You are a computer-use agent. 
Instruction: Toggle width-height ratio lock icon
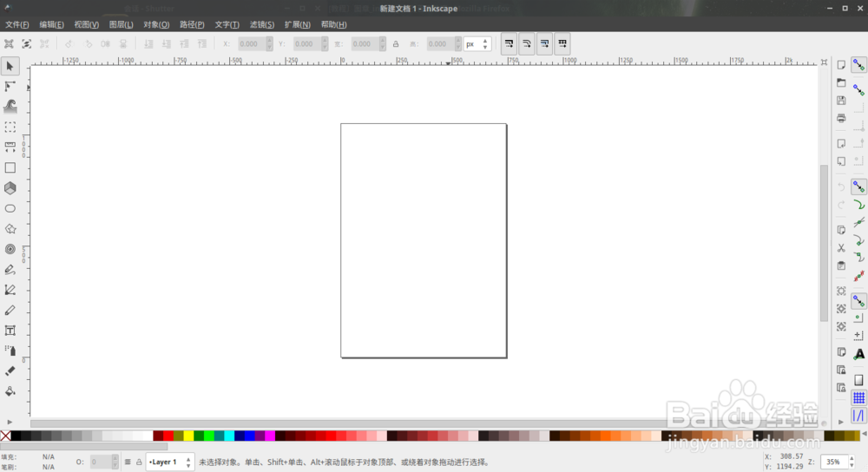[396, 43]
